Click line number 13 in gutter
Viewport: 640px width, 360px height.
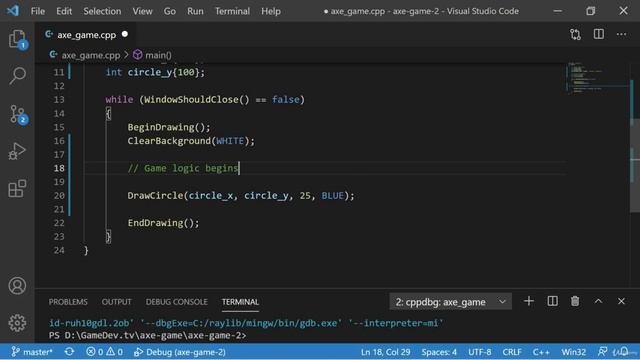coord(59,100)
